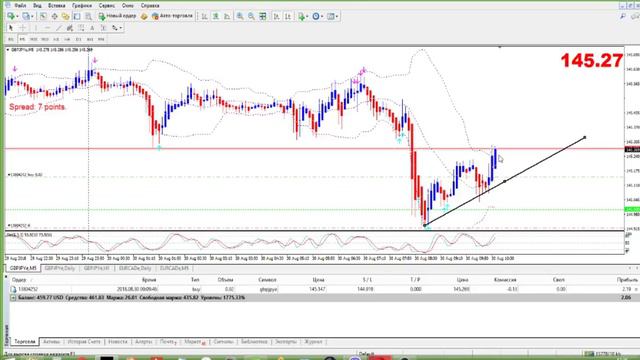Toggle the Авто-торговля button
Viewport: 640px width, 360px height.
pyautogui.click(x=172, y=16)
